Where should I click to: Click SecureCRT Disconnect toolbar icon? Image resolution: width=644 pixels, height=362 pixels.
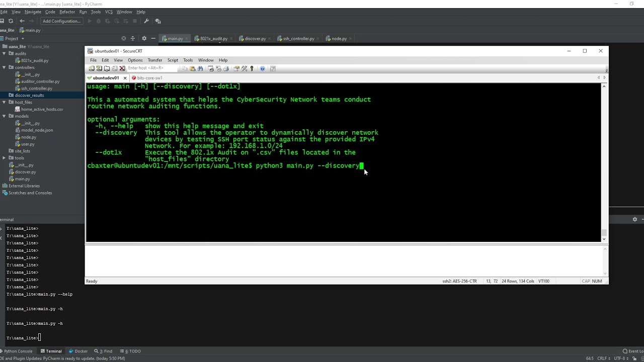122,68
